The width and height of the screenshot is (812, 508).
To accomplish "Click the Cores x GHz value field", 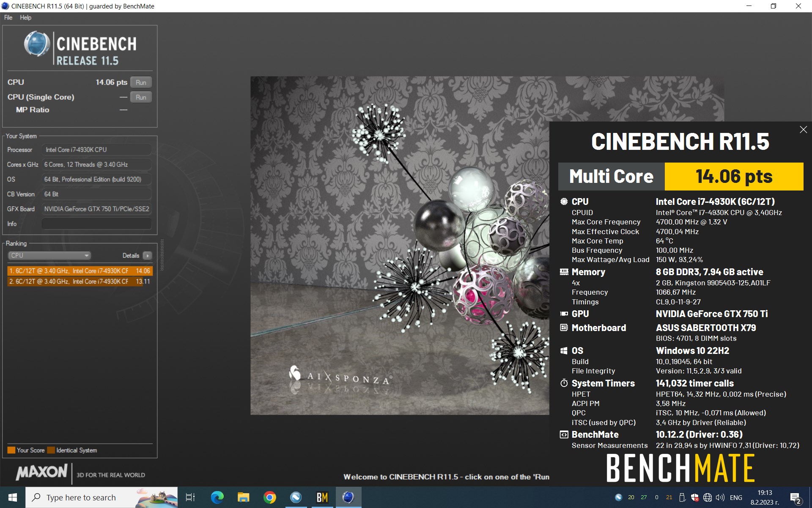I will coord(96,164).
